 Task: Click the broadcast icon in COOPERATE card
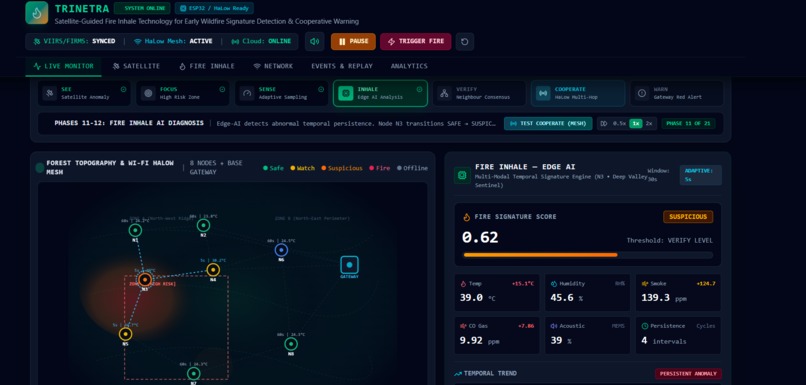click(543, 94)
